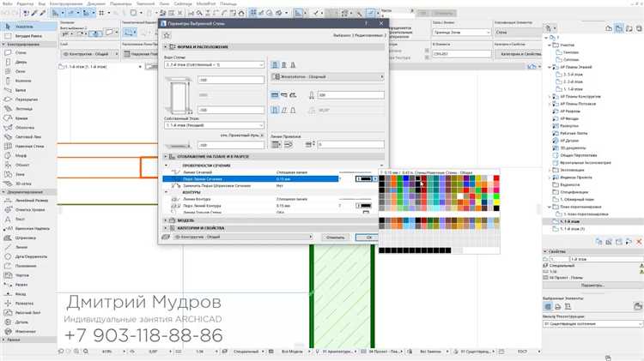Open the building material Железобетон dropdown

point(327,76)
